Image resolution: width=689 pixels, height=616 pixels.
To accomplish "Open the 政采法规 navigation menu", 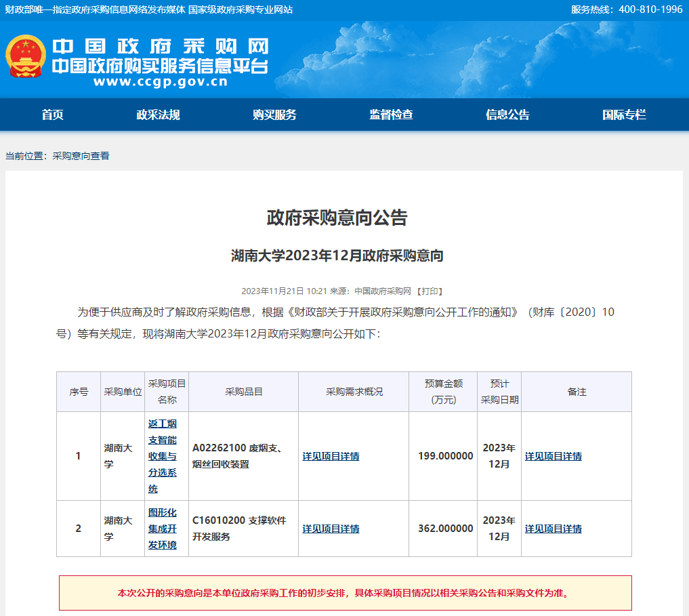I will point(158,115).
